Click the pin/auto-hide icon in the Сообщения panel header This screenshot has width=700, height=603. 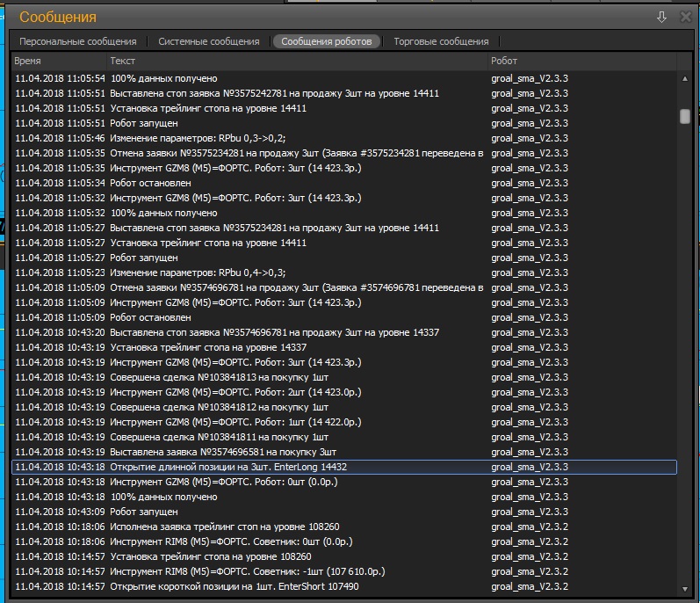click(661, 17)
